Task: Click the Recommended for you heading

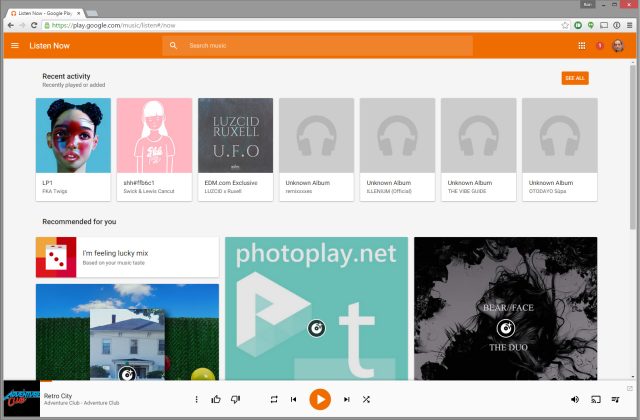Action: 79,222
